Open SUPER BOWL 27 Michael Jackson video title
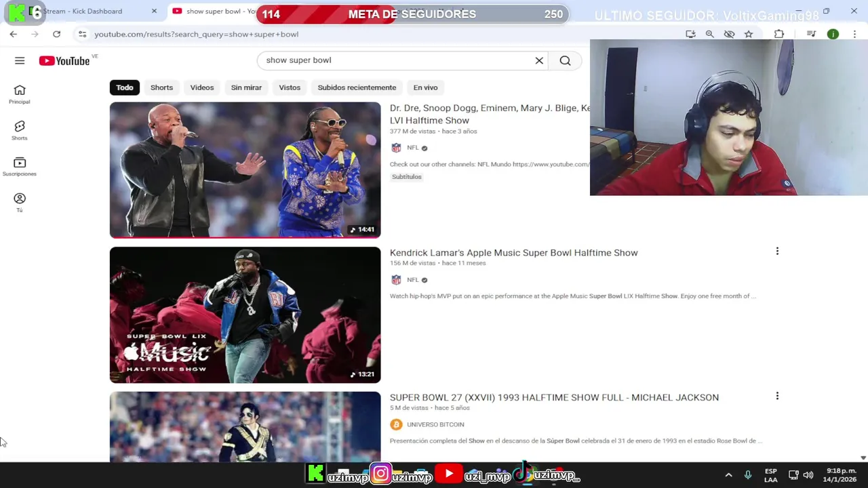 pyautogui.click(x=554, y=397)
